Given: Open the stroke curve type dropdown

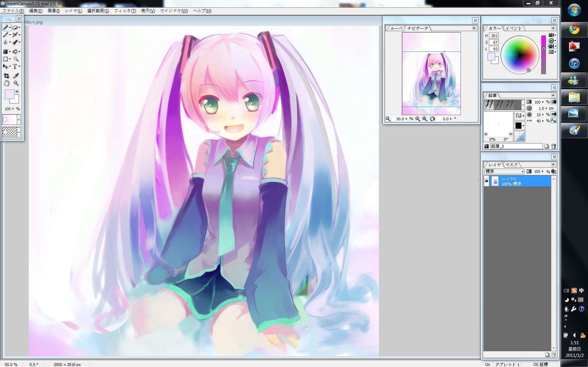Looking at the screenshot, I should point(519,115).
